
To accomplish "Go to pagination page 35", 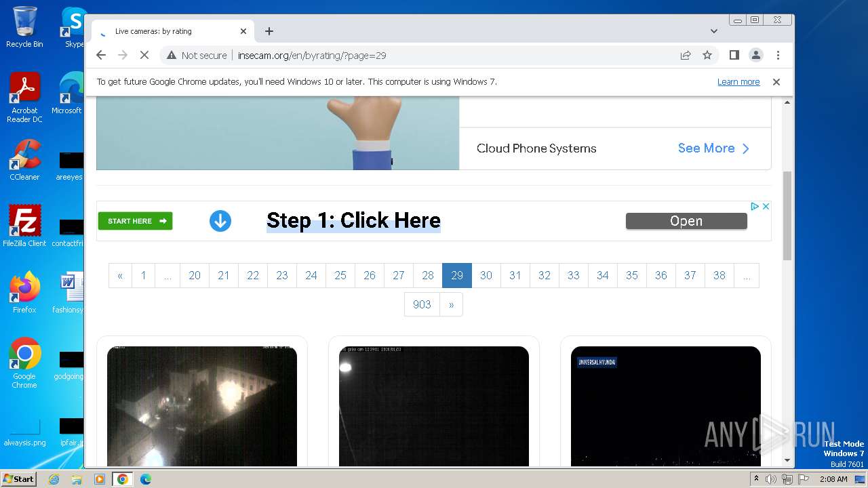I will point(632,275).
